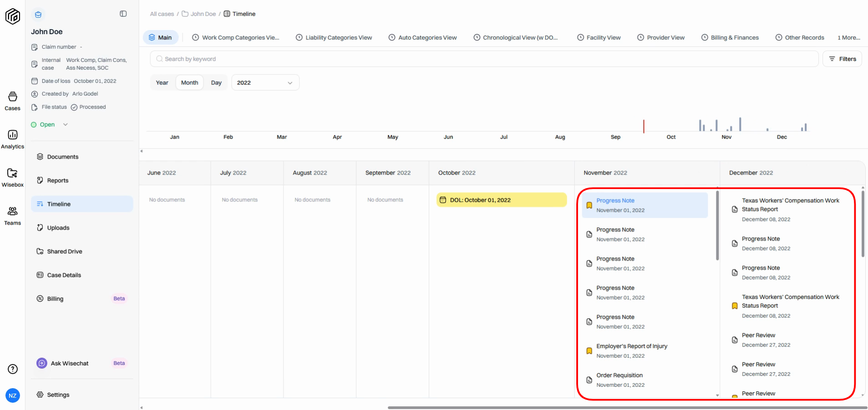Go to John Doe breadcrumb
The image size is (868, 410).
coord(199,14)
